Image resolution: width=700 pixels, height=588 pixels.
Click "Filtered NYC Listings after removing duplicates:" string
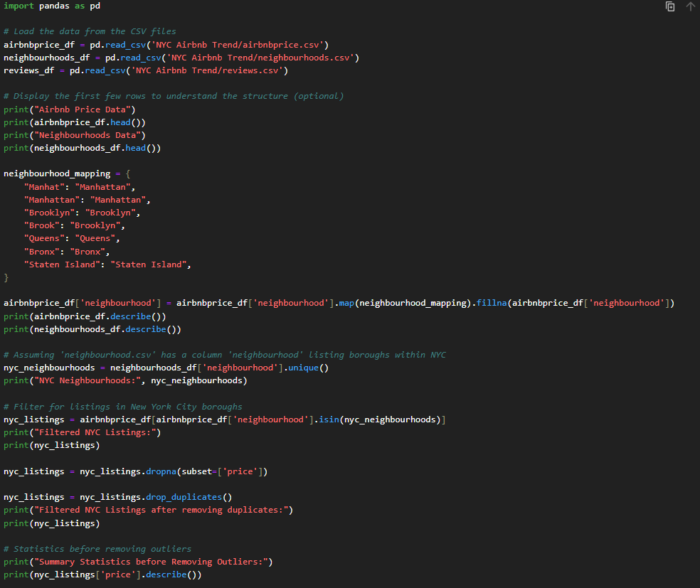click(x=161, y=510)
